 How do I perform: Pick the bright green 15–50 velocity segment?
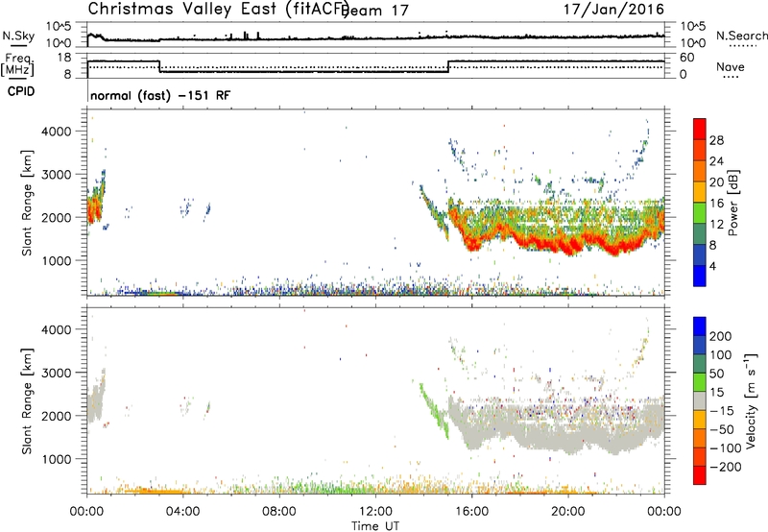click(700, 382)
